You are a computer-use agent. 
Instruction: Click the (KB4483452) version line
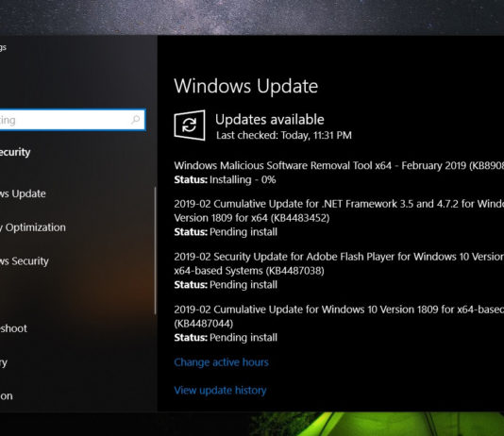252,218
